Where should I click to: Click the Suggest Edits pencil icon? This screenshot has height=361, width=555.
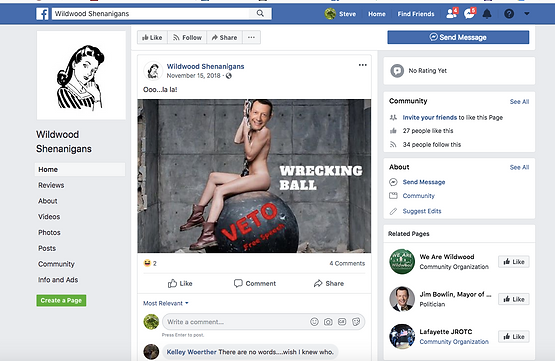coord(393,211)
